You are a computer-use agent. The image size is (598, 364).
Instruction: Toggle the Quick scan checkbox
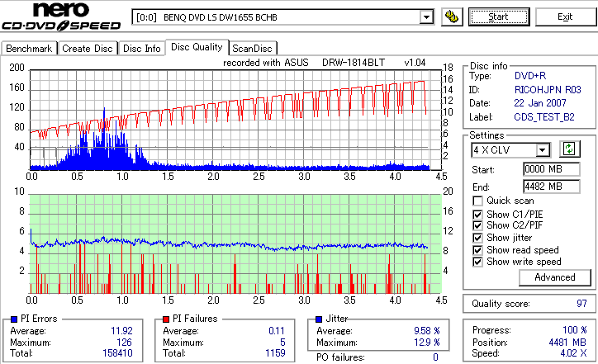tap(477, 201)
